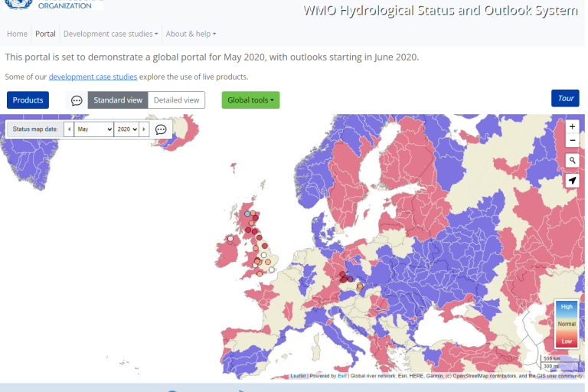Open the year dropdown showing 2020
588x392 pixels.
point(127,129)
